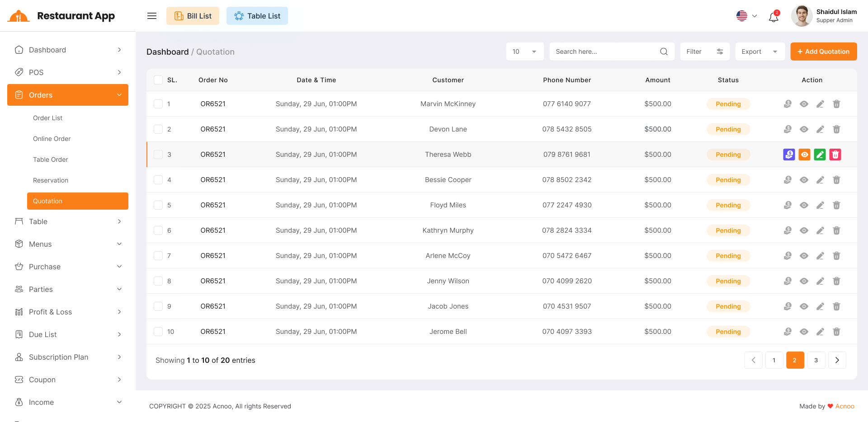The image size is (868, 422).
Task: Select the checkbox for Kathryn Murphy row
Action: tap(158, 230)
